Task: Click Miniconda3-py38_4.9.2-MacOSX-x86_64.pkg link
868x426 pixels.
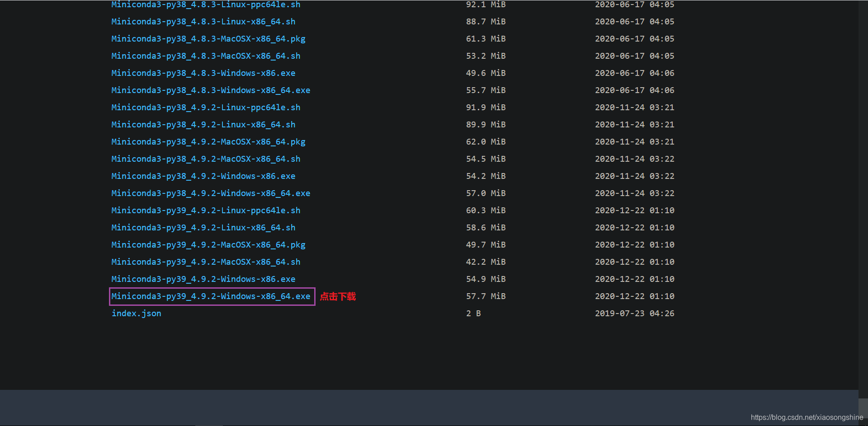Action: tap(208, 142)
